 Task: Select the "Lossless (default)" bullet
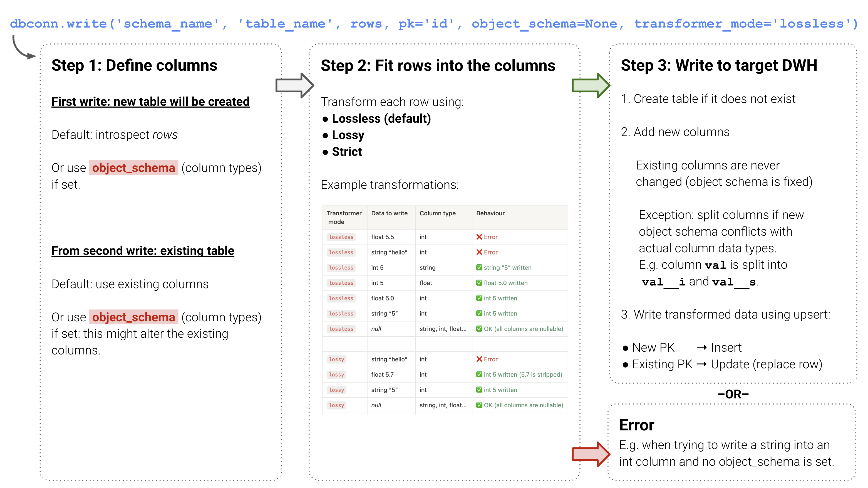coord(376,118)
